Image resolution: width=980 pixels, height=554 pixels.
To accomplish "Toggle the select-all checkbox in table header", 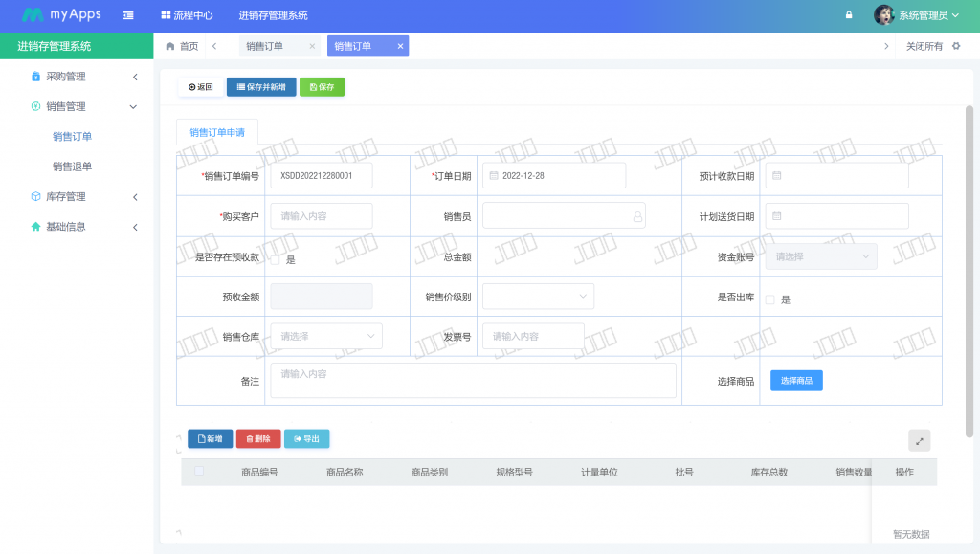I will [x=199, y=471].
